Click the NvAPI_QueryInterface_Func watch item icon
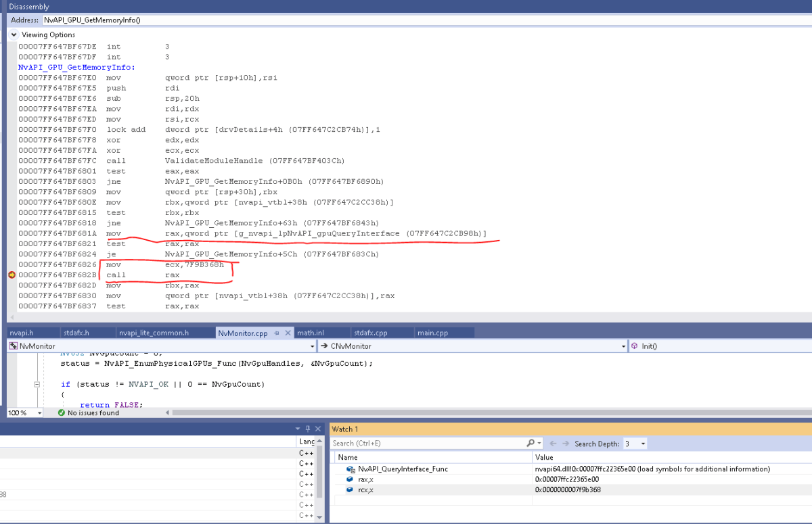 (350, 469)
